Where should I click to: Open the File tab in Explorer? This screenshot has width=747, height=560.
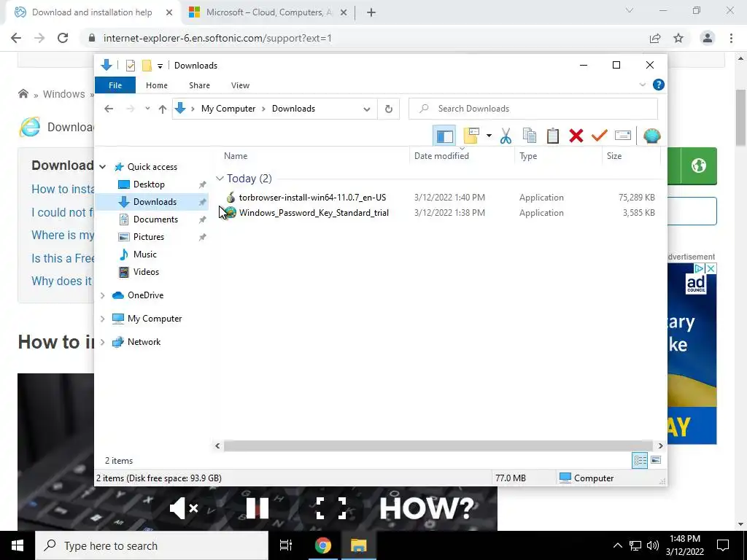pyautogui.click(x=115, y=85)
